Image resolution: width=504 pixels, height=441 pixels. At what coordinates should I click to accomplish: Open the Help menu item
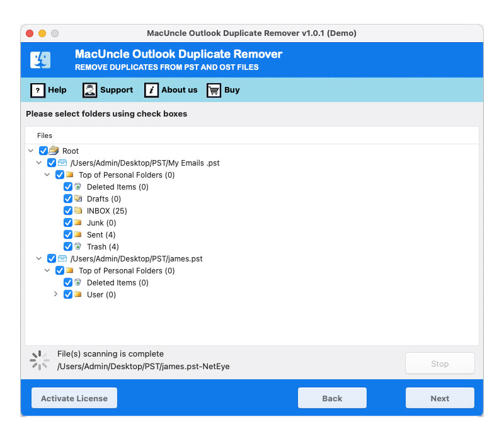pos(49,90)
